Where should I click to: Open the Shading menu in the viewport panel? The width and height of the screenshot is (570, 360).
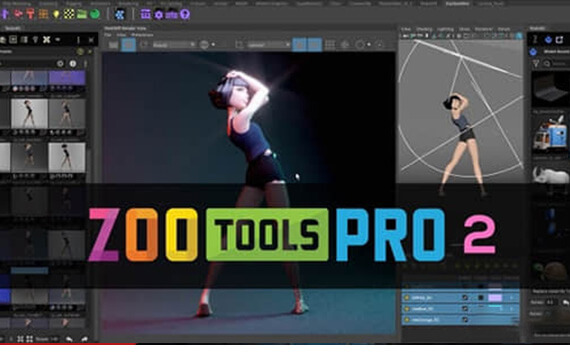pos(424,29)
